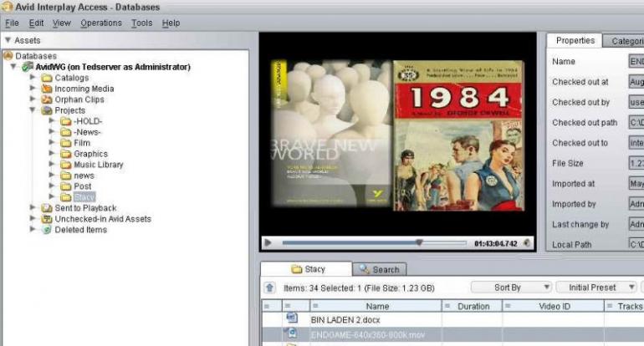This screenshot has width=644, height=346.
Task: Expand the -News- folder arrow
Action: point(51,132)
